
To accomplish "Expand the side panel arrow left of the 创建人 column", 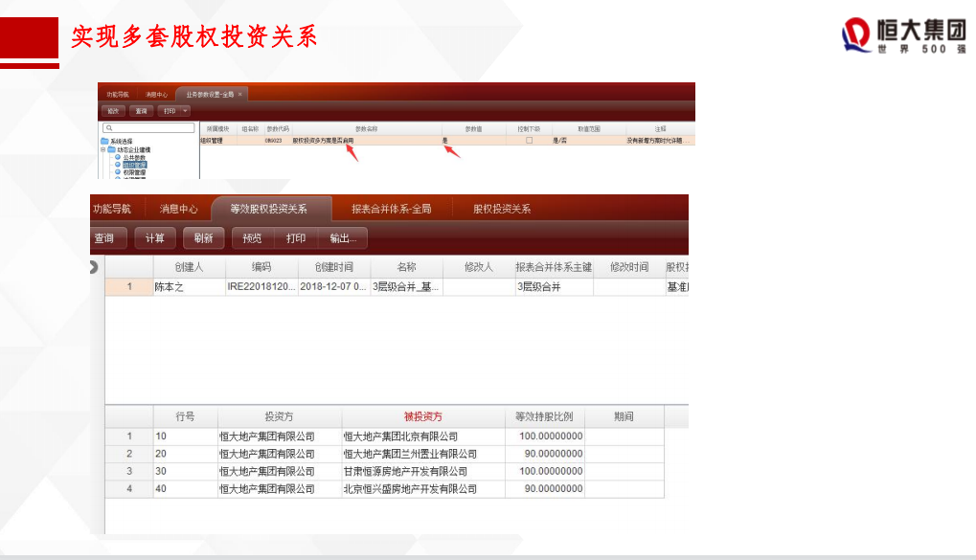I will 93,267.
